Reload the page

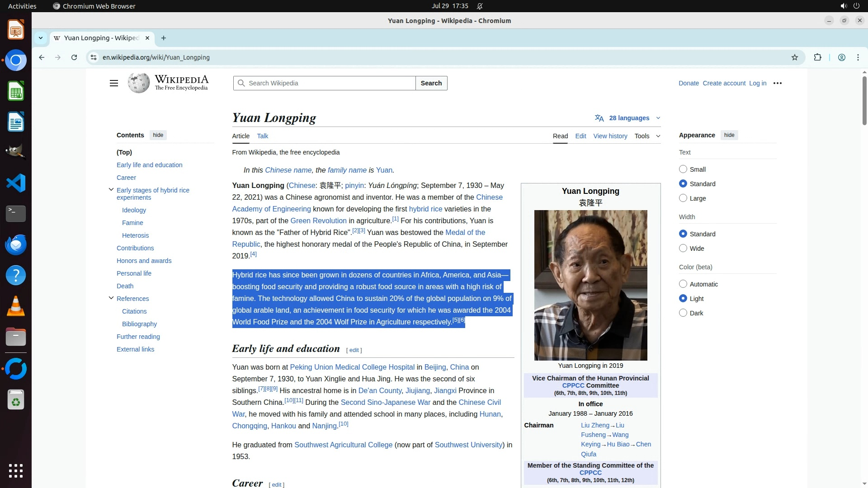(74, 57)
